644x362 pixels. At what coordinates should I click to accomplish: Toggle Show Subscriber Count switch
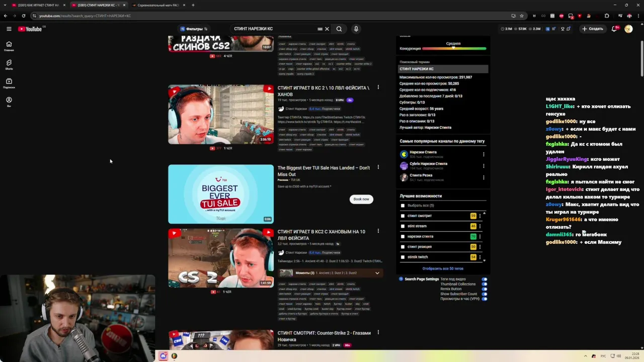(x=485, y=294)
